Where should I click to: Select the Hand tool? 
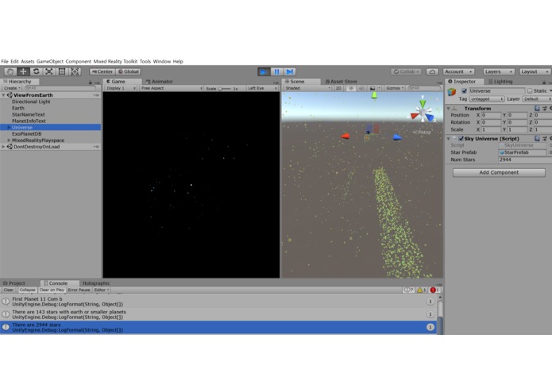10,71
